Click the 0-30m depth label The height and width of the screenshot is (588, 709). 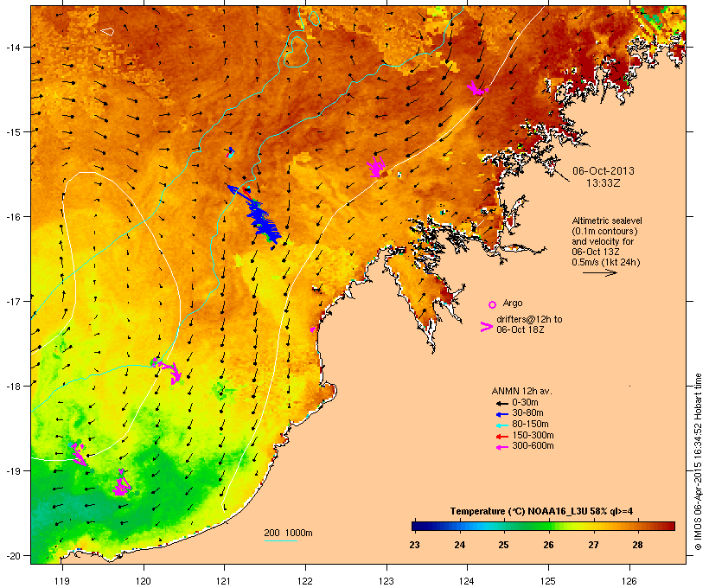[525, 403]
